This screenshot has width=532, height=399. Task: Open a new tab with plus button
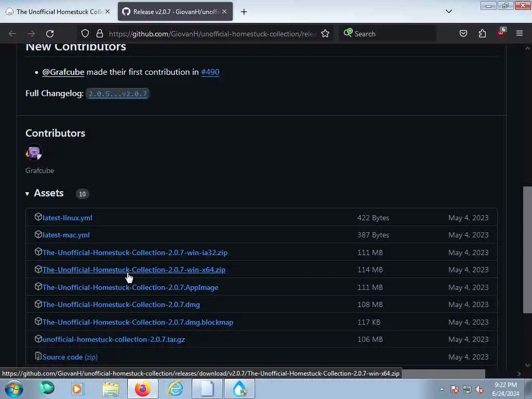click(x=244, y=12)
